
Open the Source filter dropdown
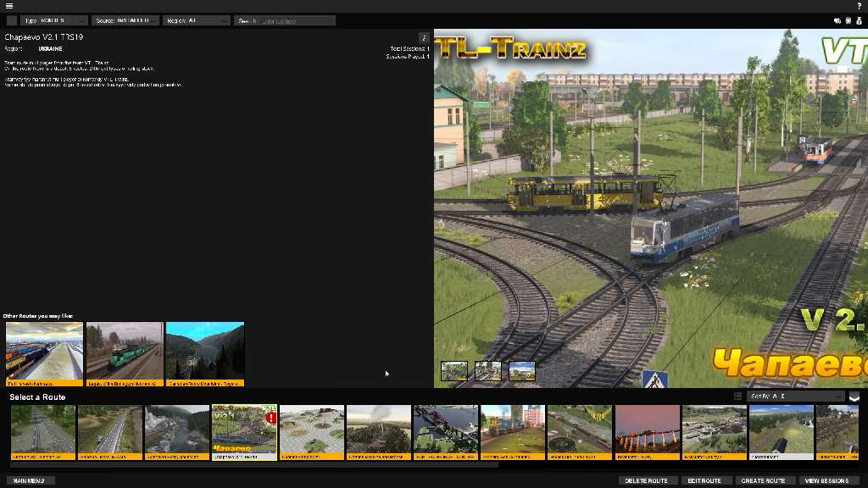click(x=125, y=20)
